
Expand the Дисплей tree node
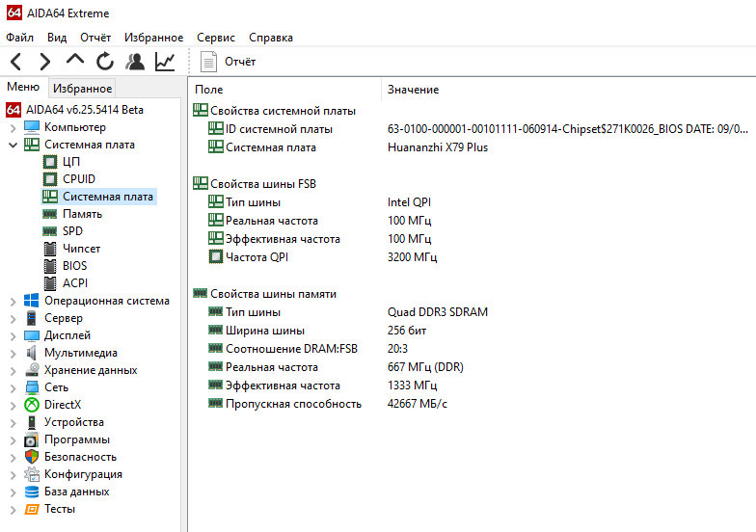coord(13,335)
